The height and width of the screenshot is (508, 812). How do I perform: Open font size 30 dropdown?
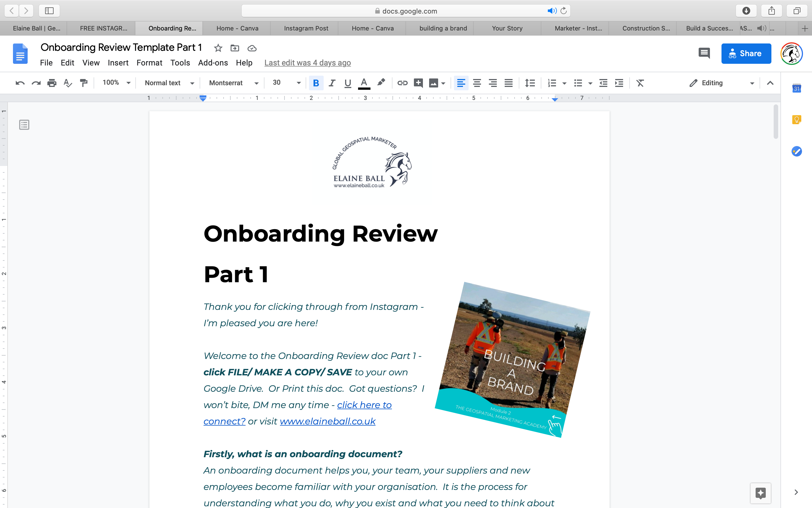[x=286, y=83]
